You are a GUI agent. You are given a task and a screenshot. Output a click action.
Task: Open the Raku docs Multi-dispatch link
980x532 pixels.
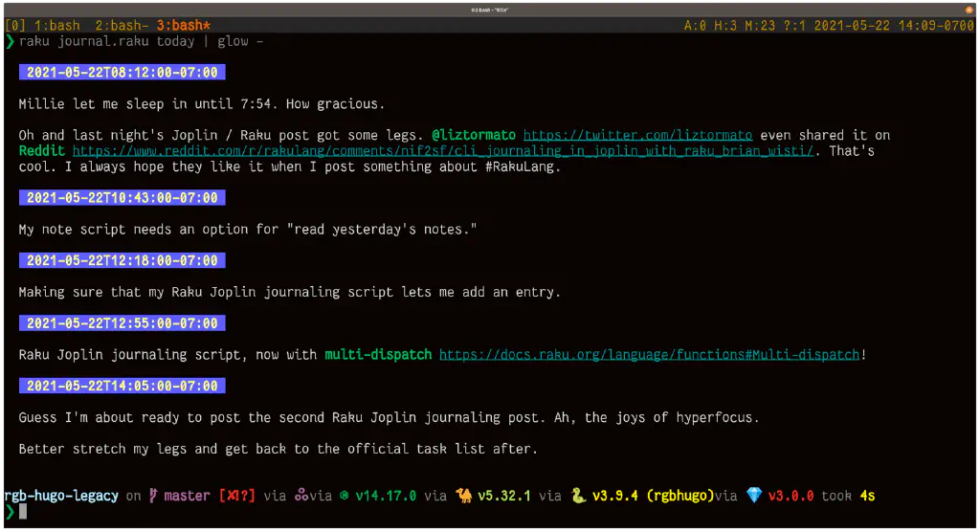[649, 354]
